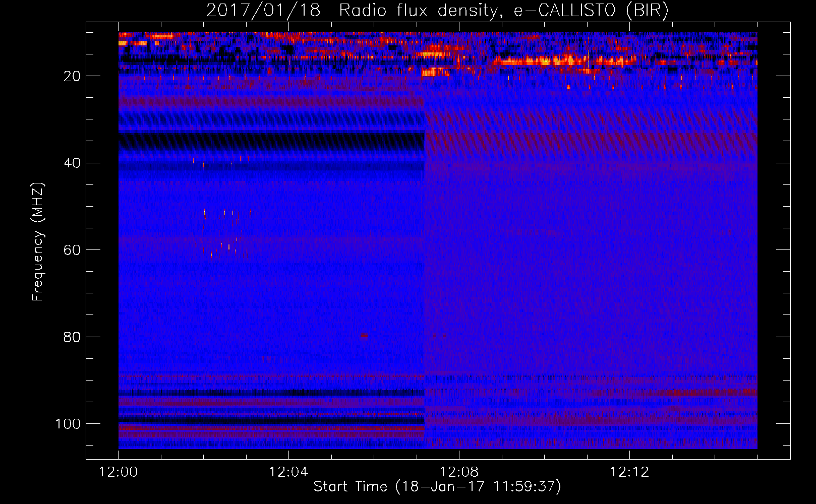
Task: Click the "Start Time (18-Jan-17 11:59:37)" x-axis label
Action: [x=437, y=487]
